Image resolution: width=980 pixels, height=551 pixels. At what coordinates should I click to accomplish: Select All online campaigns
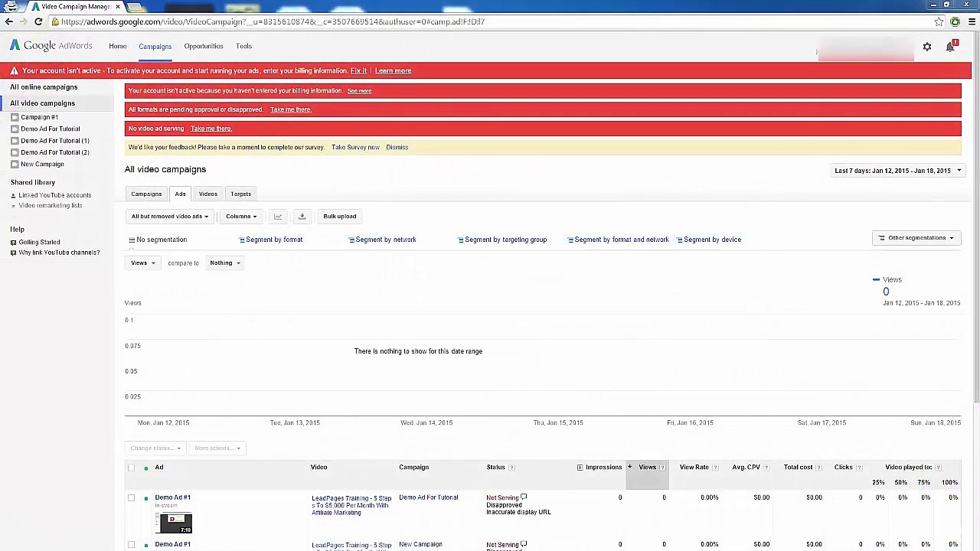pyautogui.click(x=44, y=87)
